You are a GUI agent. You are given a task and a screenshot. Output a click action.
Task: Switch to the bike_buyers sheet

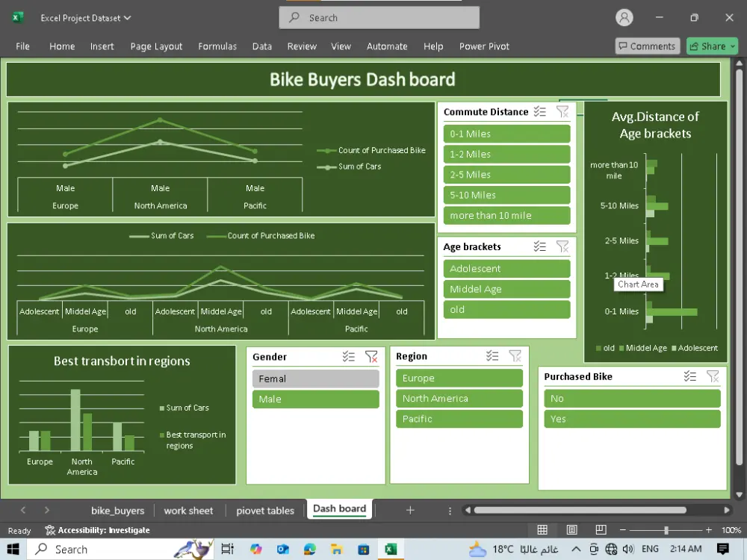pos(118,511)
